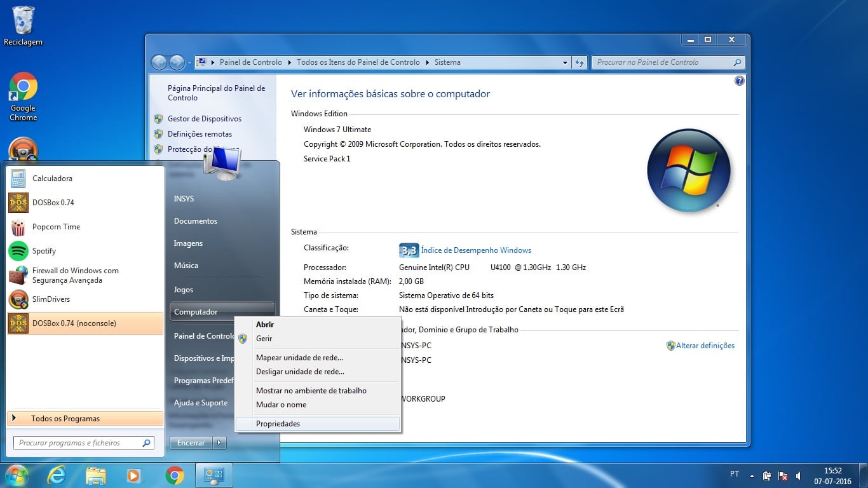Open Popcorn Time from Start menu
The width and height of the screenshot is (868, 488).
coord(85,227)
